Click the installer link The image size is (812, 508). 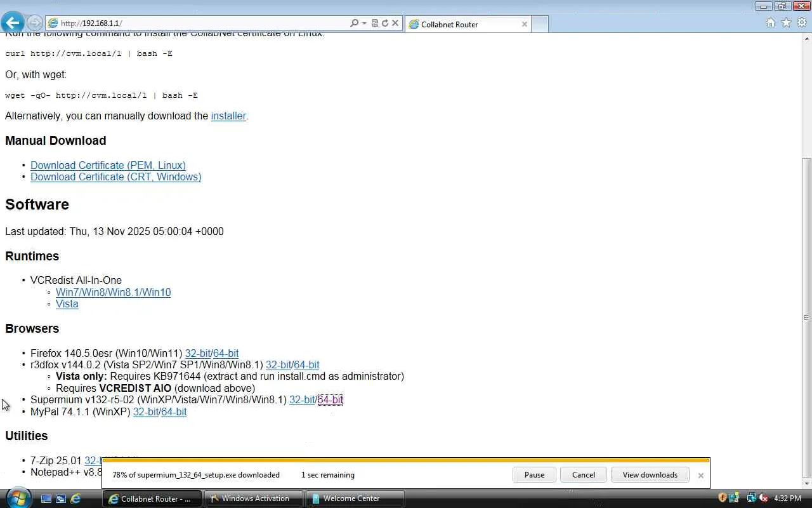tap(228, 116)
